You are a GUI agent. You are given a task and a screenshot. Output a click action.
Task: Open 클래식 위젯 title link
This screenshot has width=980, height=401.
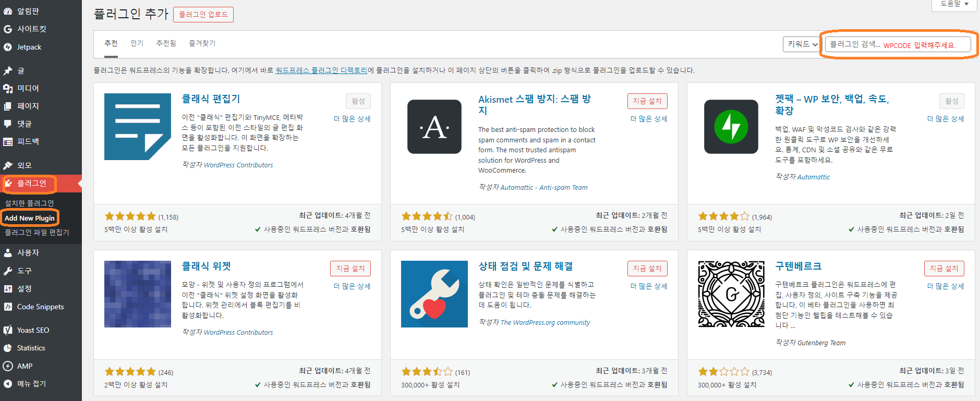tap(206, 266)
